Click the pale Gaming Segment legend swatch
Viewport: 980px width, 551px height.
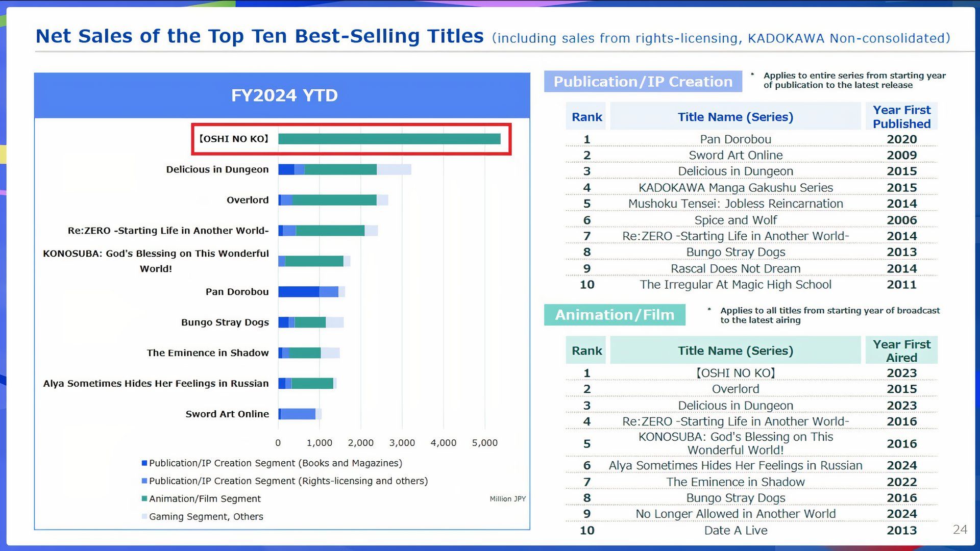click(144, 517)
